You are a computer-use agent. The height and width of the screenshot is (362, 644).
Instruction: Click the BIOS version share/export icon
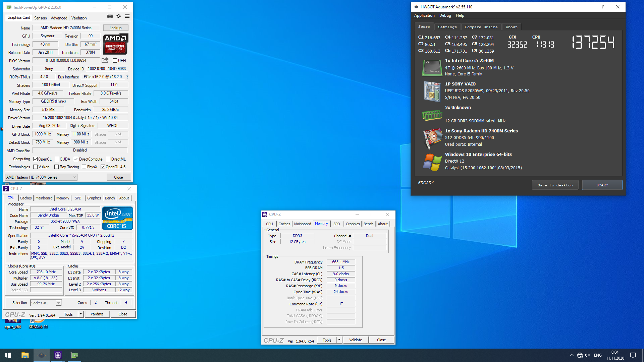tap(105, 60)
